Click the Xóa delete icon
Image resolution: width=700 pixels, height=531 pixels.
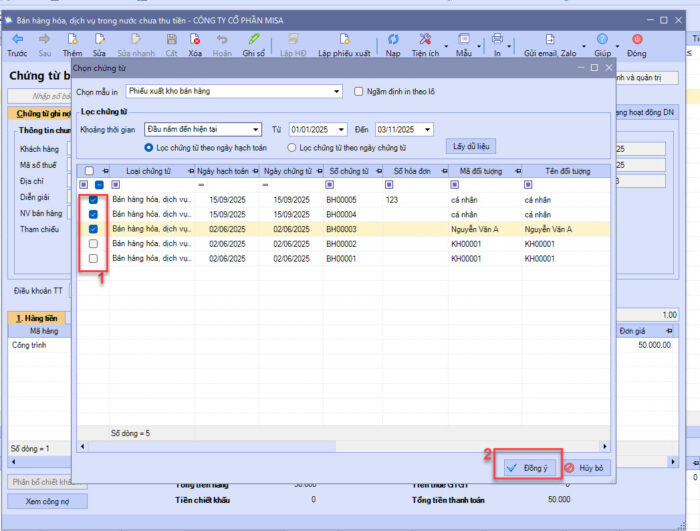[194, 38]
